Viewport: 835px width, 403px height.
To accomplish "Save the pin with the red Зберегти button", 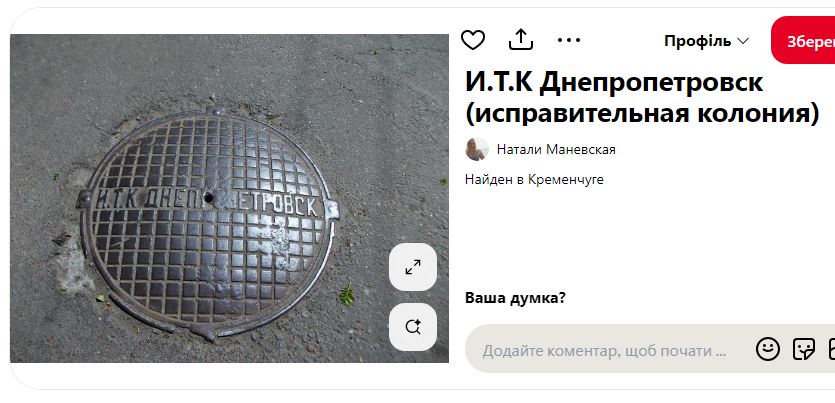I will tap(803, 40).
